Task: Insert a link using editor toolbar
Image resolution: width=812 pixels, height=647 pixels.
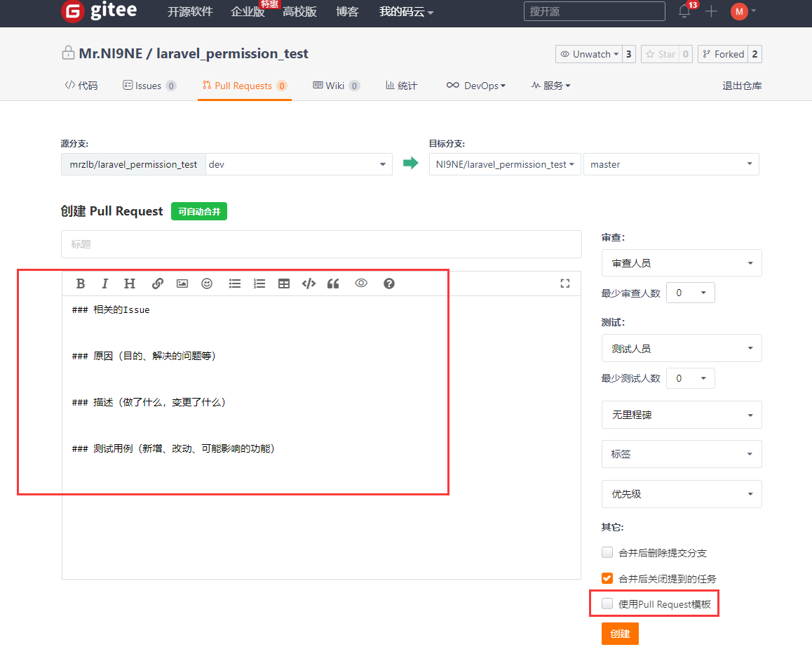Action: (158, 284)
